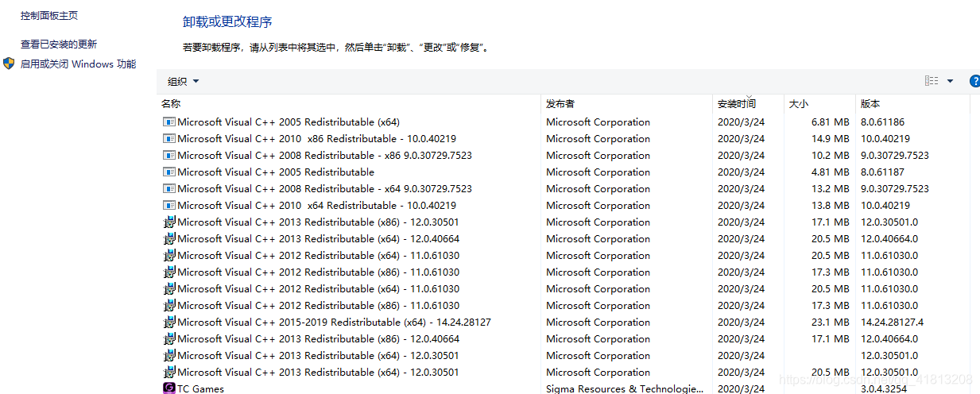Click the 14.9 MB size cell
The height and width of the screenshot is (394, 980).
pos(831,139)
